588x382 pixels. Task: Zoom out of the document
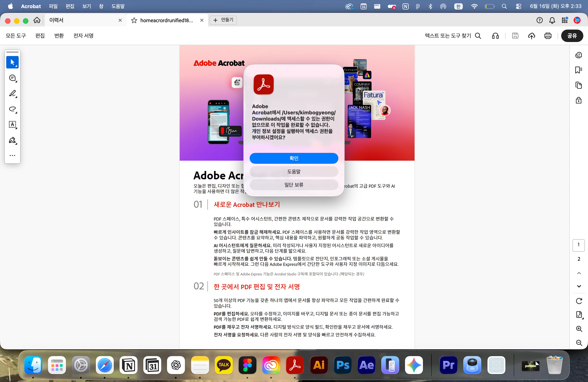[579, 343]
